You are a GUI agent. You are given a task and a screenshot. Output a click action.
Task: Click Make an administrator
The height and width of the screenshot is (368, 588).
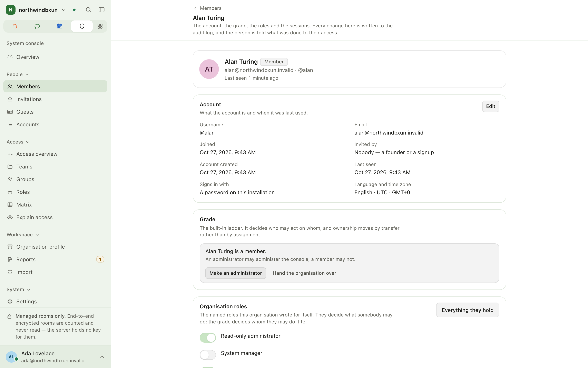[235, 273]
